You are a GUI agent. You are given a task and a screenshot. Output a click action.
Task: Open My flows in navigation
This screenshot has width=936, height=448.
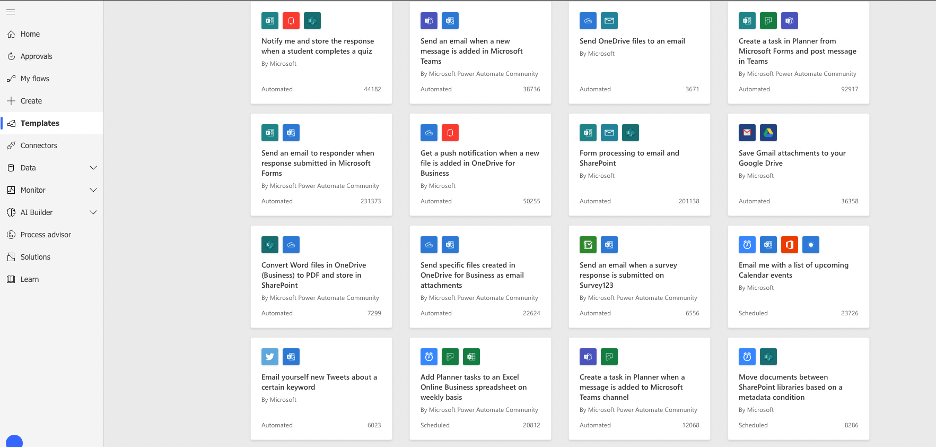click(x=34, y=78)
